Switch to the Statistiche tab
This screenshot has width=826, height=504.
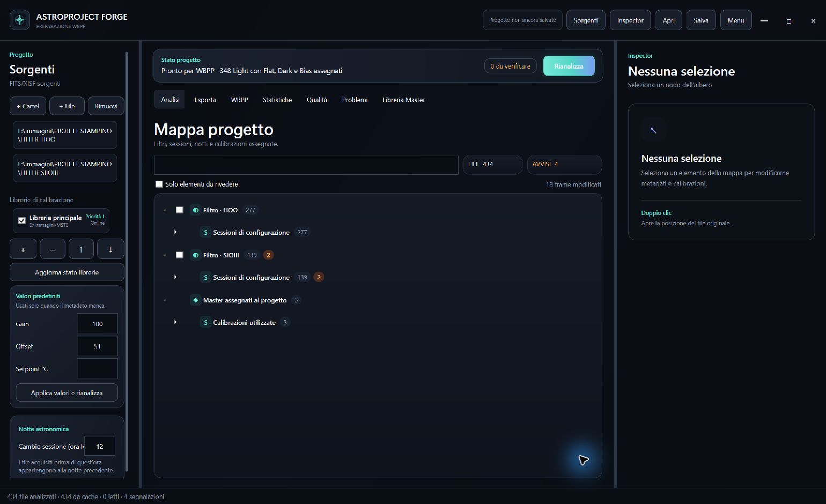pos(277,100)
